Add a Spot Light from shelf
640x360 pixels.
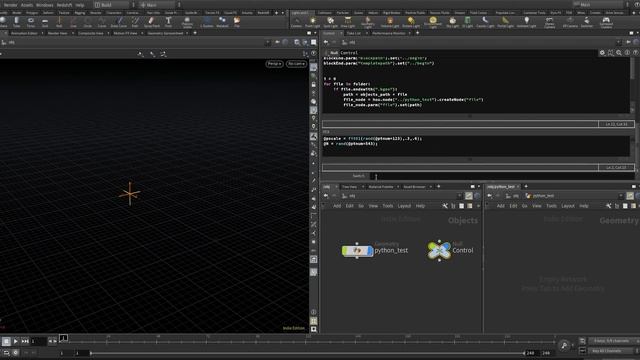click(x=331, y=22)
